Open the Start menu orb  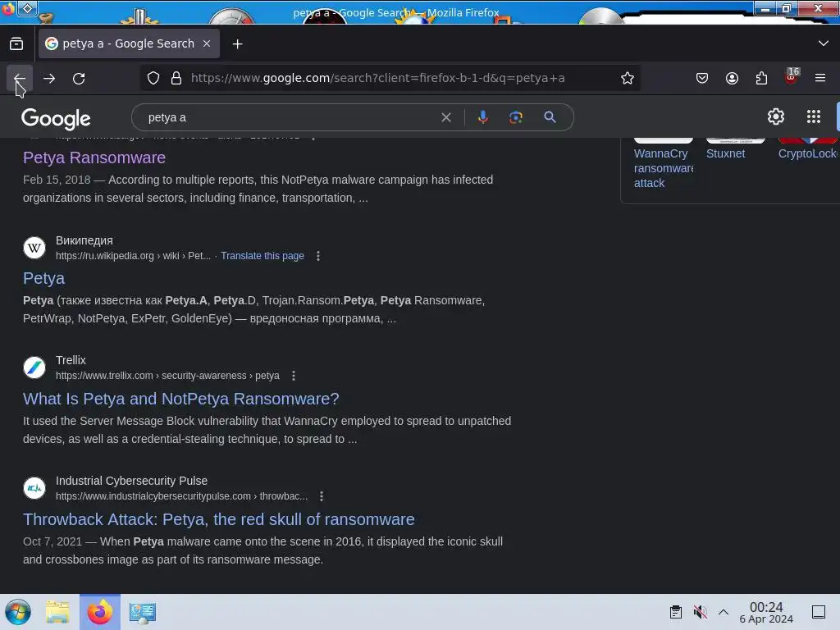[18, 612]
